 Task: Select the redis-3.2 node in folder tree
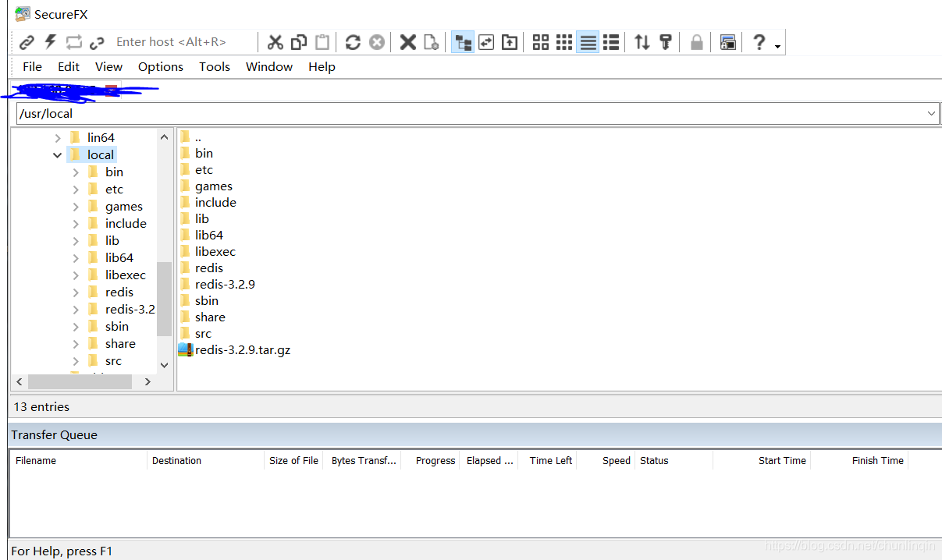pyautogui.click(x=130, y=310)
